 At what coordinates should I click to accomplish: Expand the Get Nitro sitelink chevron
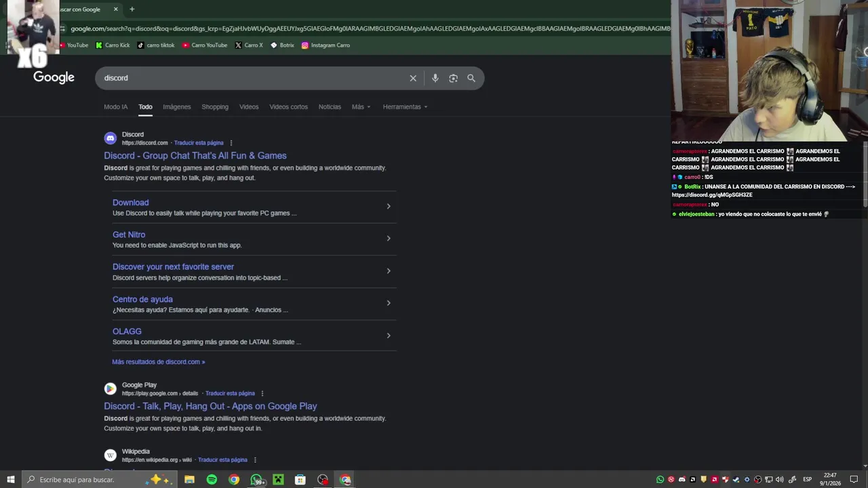(389, 239)
